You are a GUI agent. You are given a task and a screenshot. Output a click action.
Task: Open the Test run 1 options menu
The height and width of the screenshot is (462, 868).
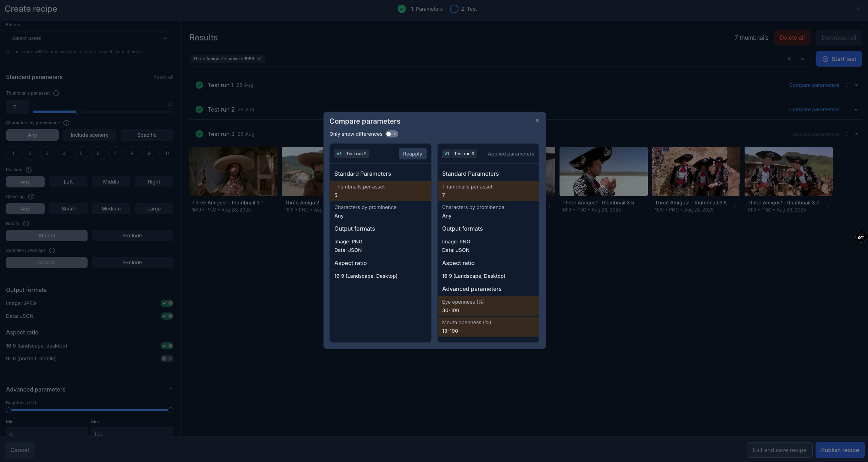click(x=846, y=85)
